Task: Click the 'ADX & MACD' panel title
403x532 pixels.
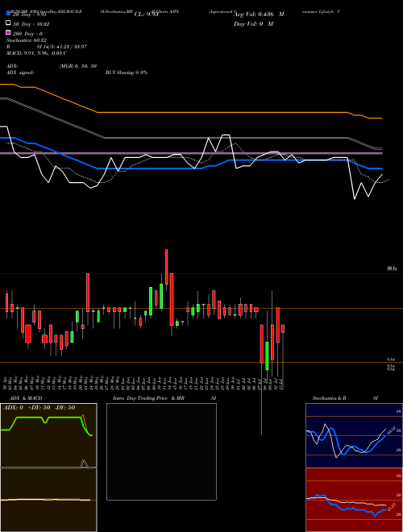Action: 26,398
